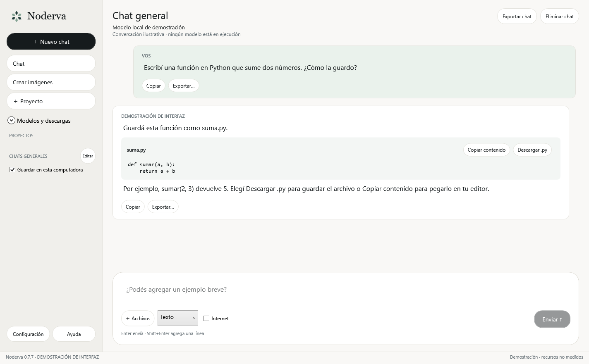589x364 pixels.
Task: Click 'Guardá esta función como suma.py.' text
Action: [x=175, y=128]
